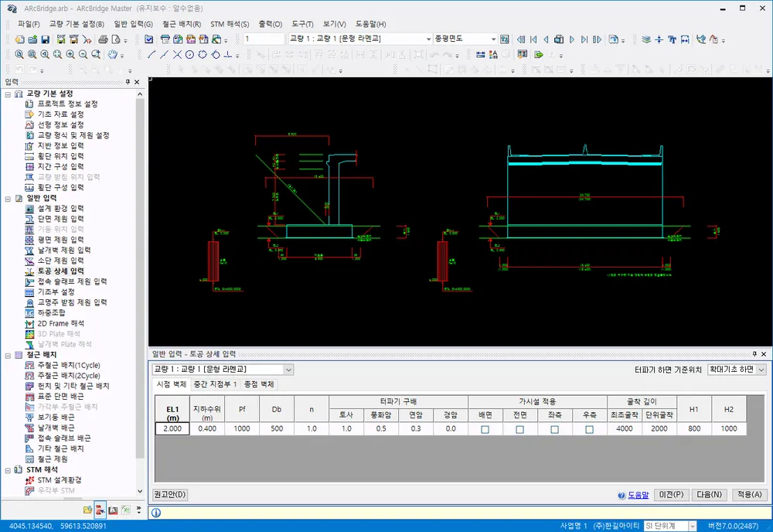Screen dimensions: 773x532
Task: Select 하중조합 in the tree
Action: 51,312
